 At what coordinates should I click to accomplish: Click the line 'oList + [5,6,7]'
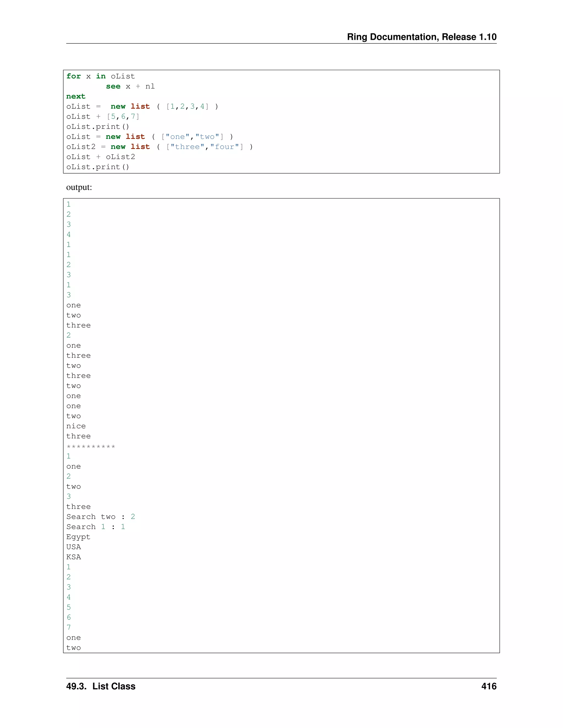pos(103,116)
